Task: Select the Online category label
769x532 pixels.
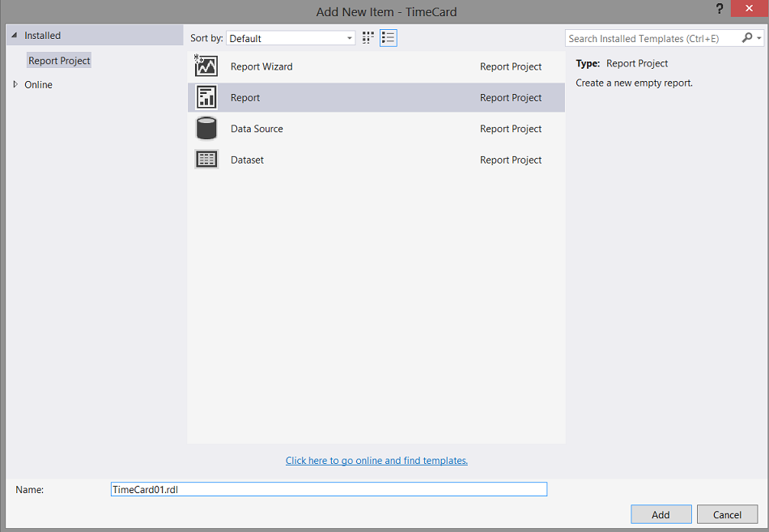Action: click(38, 84)
